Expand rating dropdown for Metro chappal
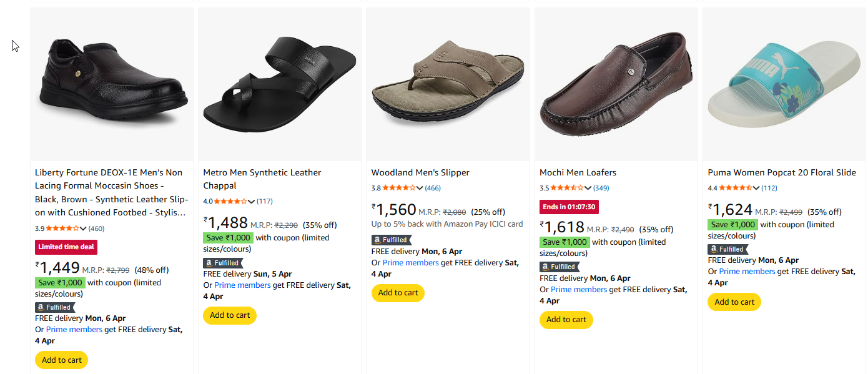 [x=252, y=202]
